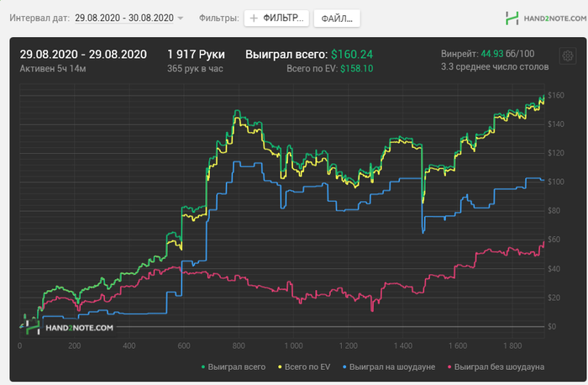Click the plus icon on filter button

pos(254,18)
